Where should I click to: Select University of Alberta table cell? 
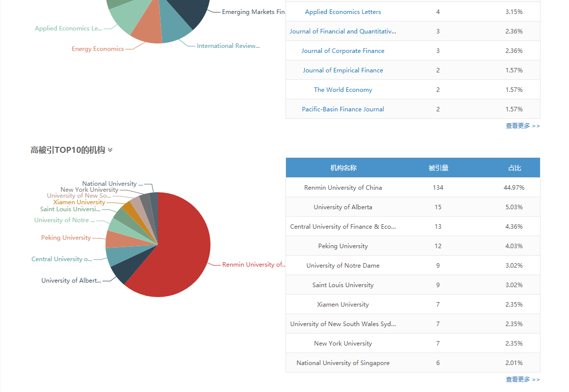pos(343,207)
